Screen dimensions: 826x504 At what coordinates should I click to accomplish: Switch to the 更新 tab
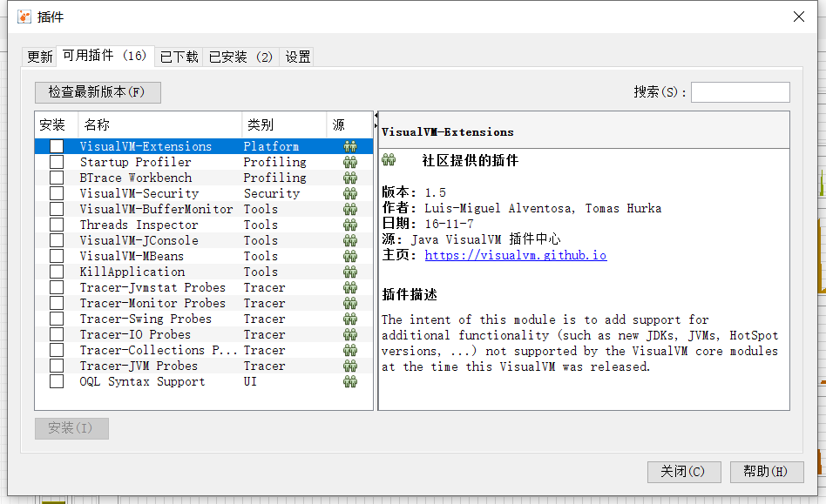tap(39, 57)
